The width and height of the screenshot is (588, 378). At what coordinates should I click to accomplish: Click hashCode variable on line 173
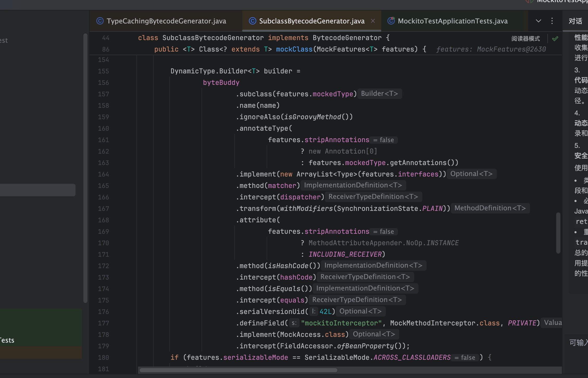click(296, 277)
